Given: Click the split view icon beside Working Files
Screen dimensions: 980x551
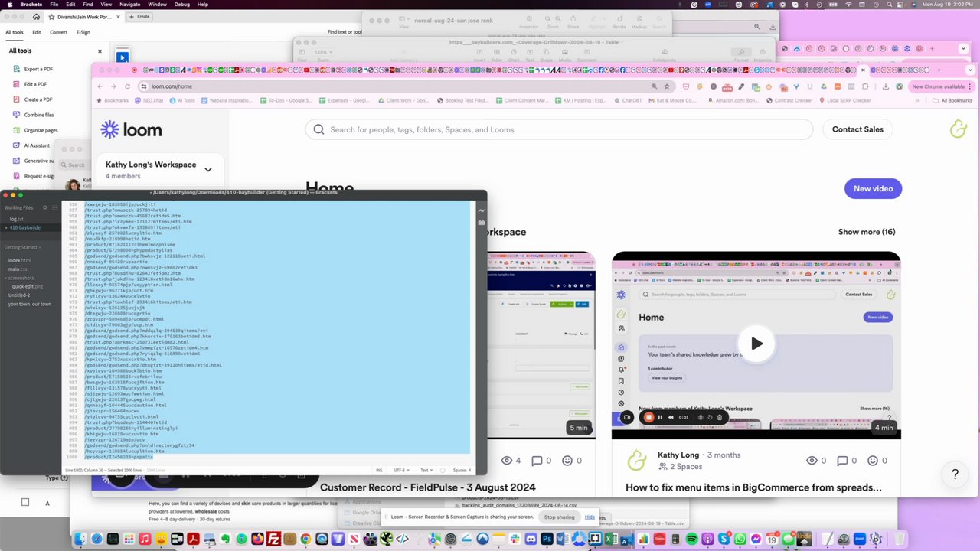Looking at the screenshot, I should (x=55, y=207).
